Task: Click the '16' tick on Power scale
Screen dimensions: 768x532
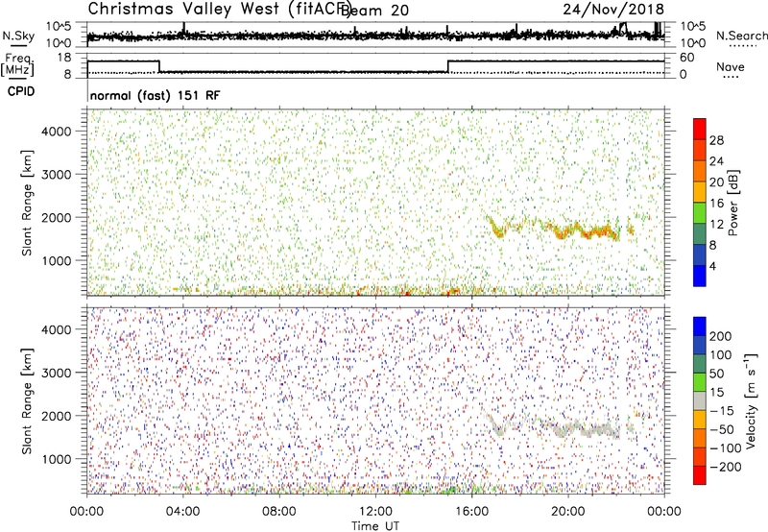Action: 716,204
